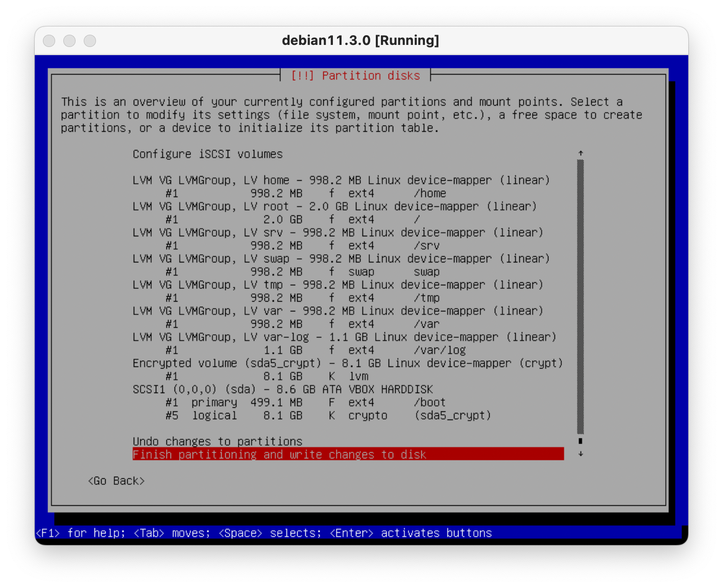
Task: Select the logical crypto sda5_crypt partition
Action: (328, 415)
